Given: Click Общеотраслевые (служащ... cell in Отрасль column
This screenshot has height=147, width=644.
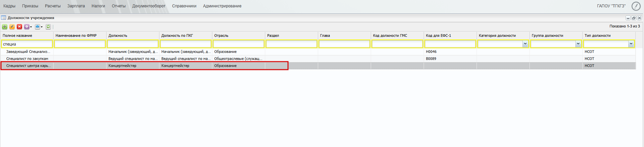Looking at the screenshot, I should pyautogui.click(x=238, y=59).
